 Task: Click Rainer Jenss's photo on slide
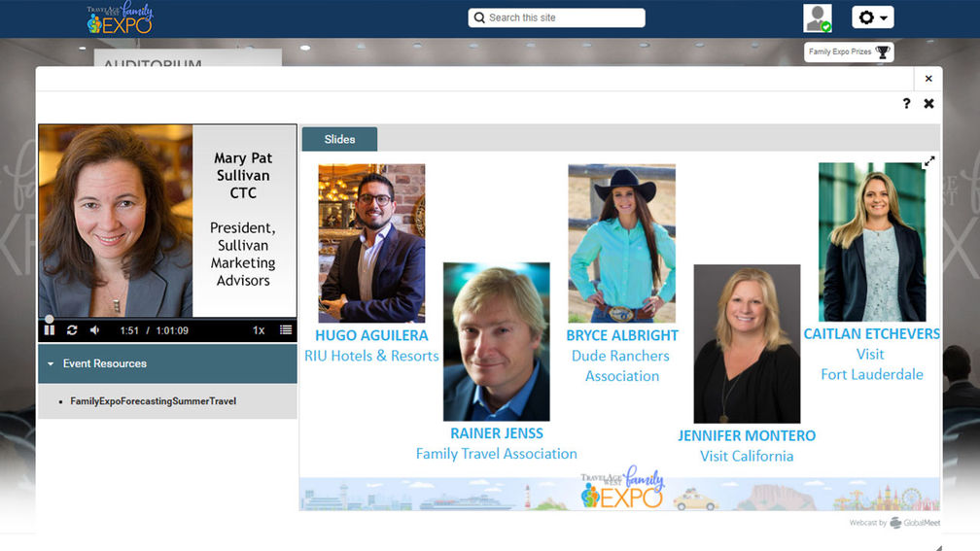[497, 342]
